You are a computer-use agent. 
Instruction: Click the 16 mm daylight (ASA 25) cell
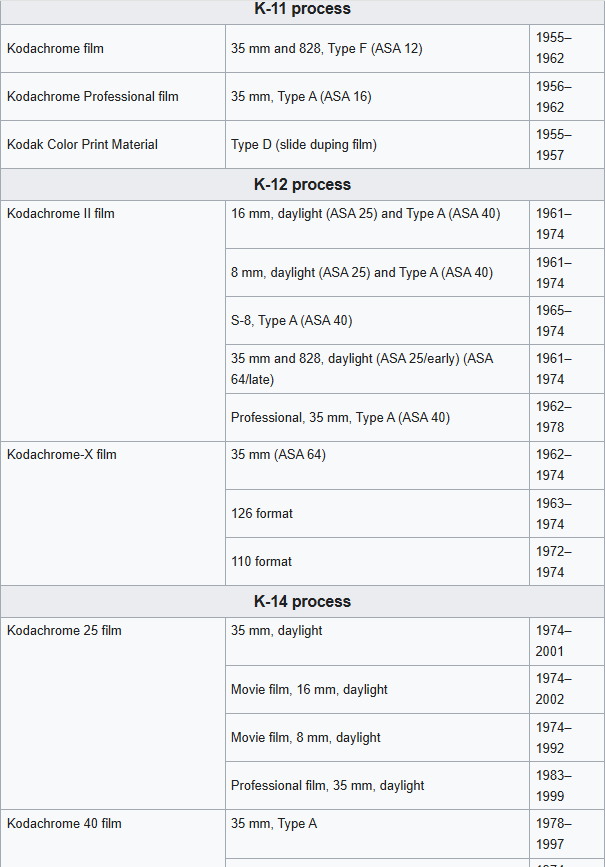pos(365,214)
